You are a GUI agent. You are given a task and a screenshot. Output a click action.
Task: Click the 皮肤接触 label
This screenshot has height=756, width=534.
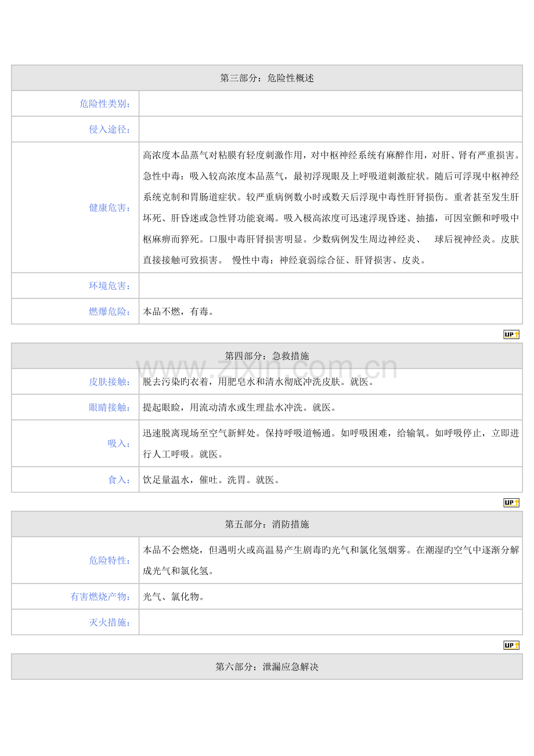[110, 381]
